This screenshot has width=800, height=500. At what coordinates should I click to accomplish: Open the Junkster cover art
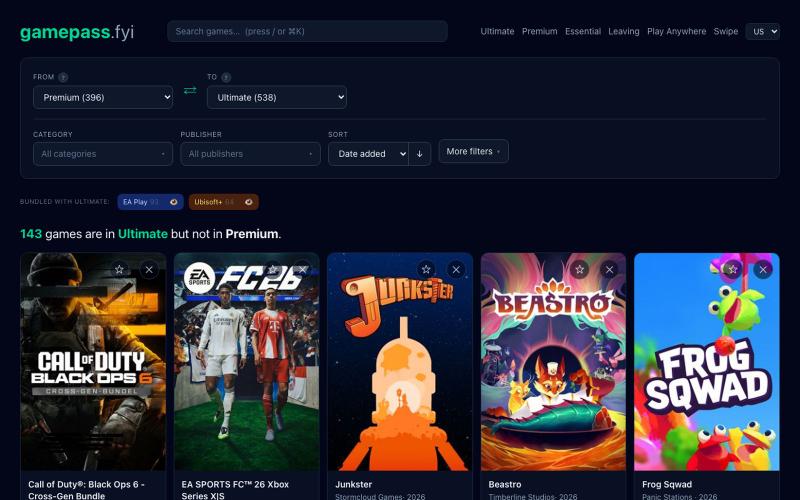pos(400,362)
